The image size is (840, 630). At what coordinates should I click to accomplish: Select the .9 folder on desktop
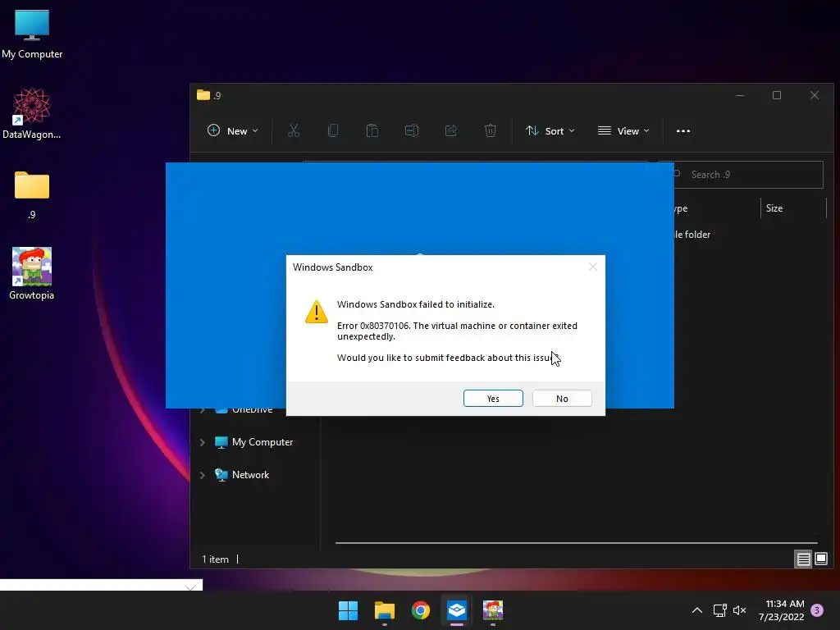click(32, 195)
